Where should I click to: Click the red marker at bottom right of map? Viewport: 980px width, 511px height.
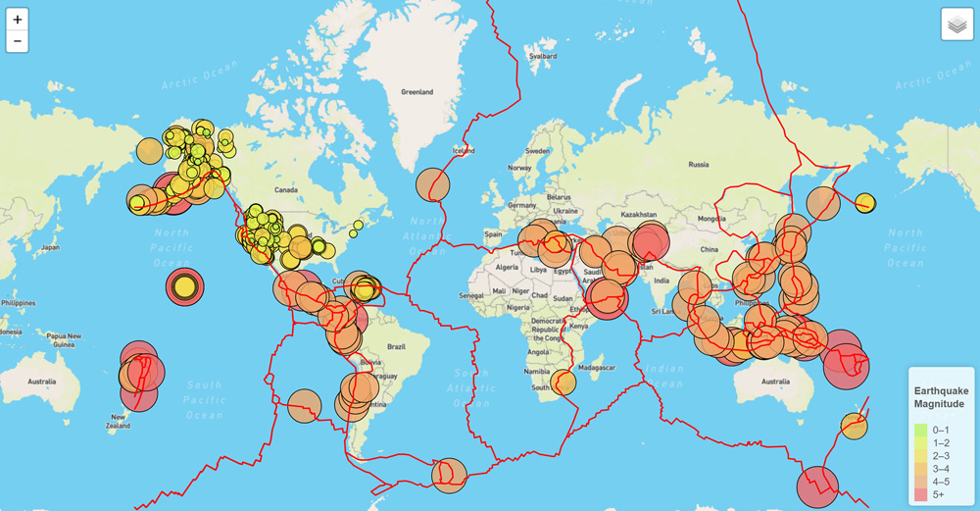coord(817,486)
